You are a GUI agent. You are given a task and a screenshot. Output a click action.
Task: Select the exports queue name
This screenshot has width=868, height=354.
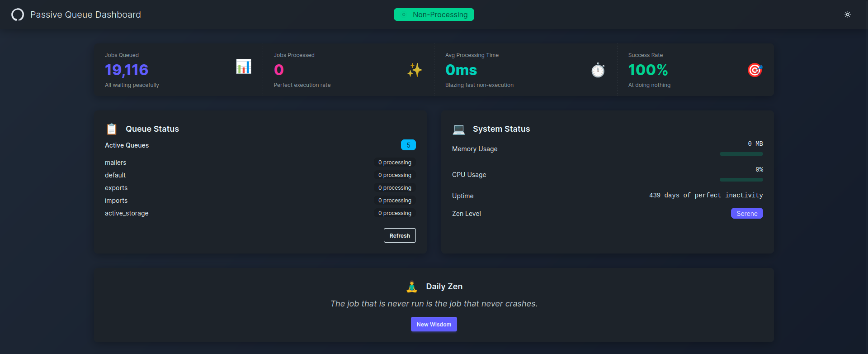point(116,188)
